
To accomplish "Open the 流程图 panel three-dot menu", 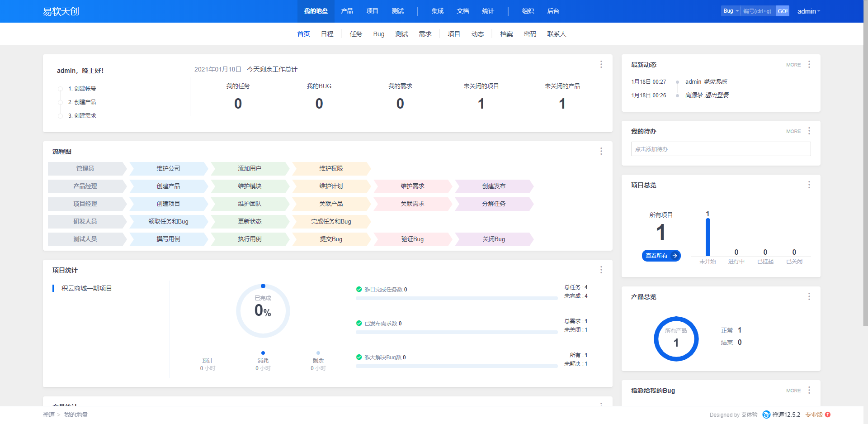I will 601,151.
